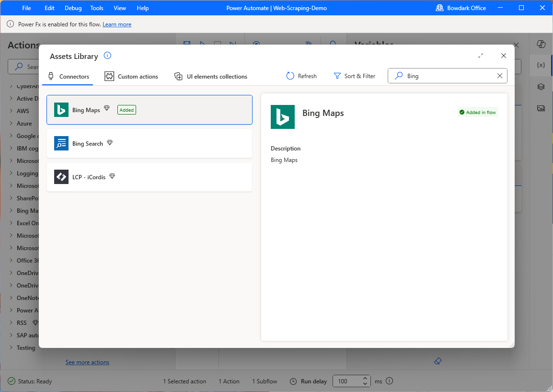Click the premium diamond next to LCP - iCordis

coord(112,176)
